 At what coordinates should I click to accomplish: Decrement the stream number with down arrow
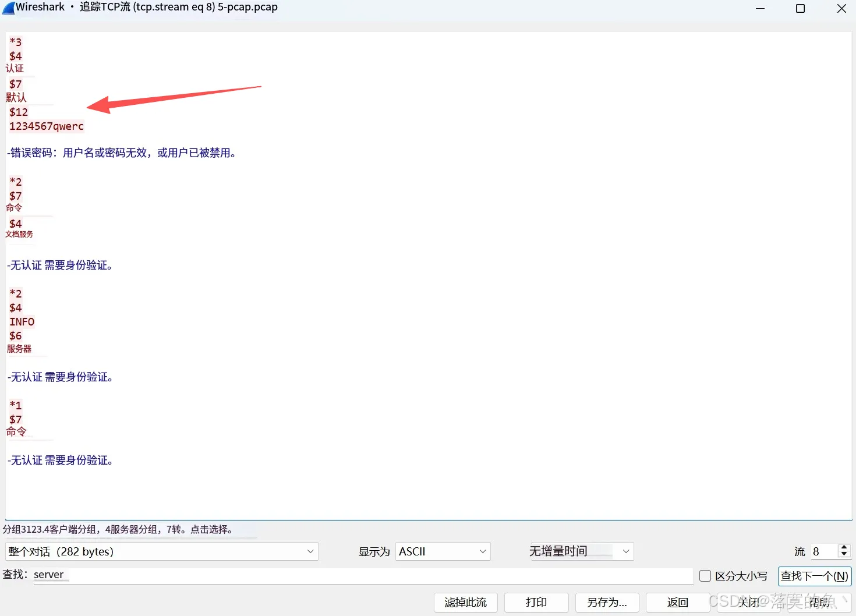(844, 555)
